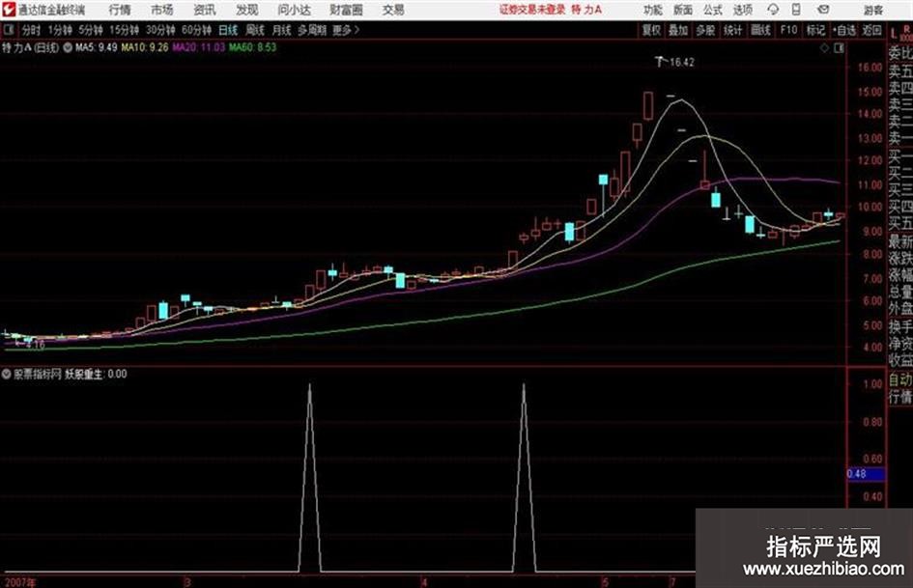The height and width of the screenshot is (588, 913).
Task: Select the 日线 daily chart tab
Action: coord(228,30)
